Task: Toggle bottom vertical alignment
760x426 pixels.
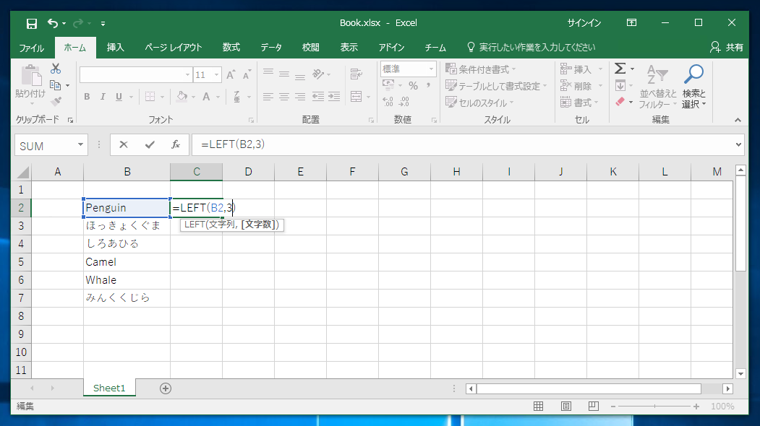Action: click(x=300, y=75)
